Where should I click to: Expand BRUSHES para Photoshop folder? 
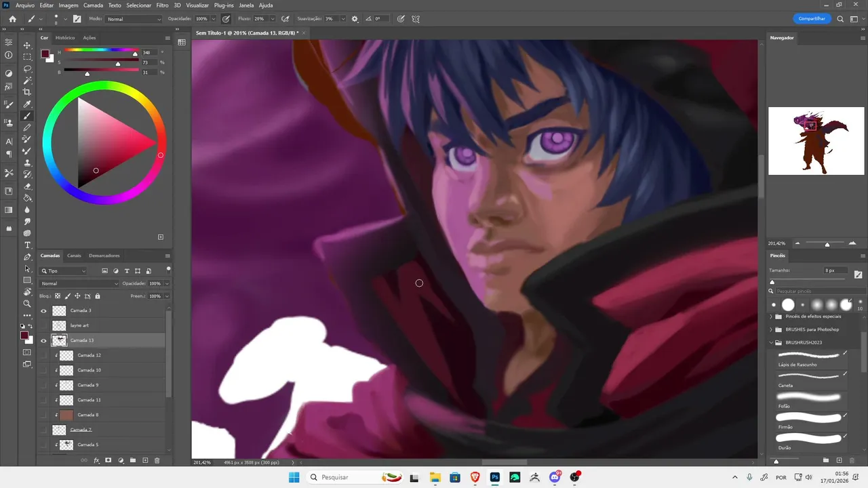point(770,329)
